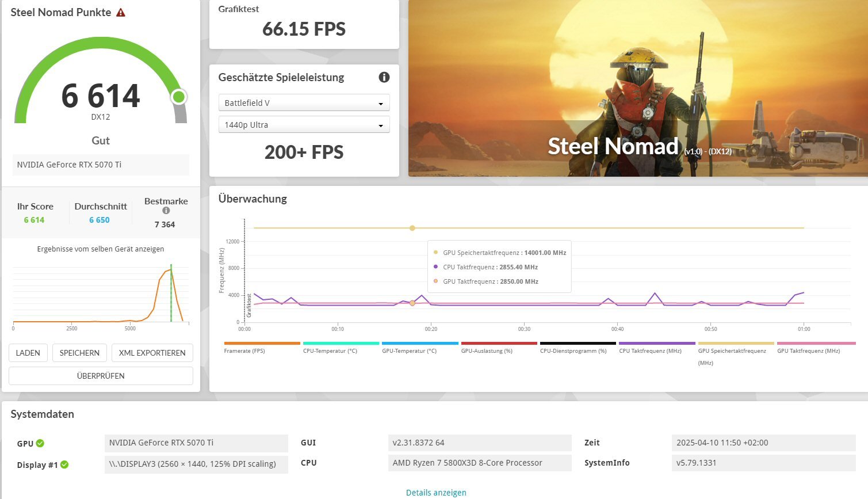This screenshot has width=868, height=499.
Task: Click Ergebnisse vom selben Gerät anzeigen text
Action: (x=101, y=249)
